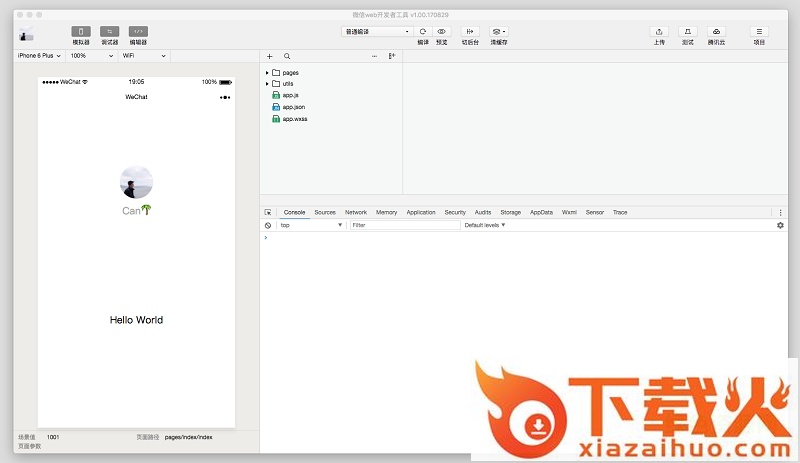Toggle the 调试器 debugger panel
The width and height of the screenshot is (800, 463).
click(x=109, y=32)
